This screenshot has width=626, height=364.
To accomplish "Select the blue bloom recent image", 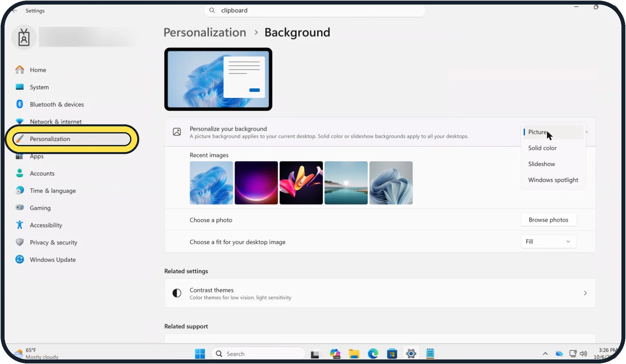I will point(211,183).
